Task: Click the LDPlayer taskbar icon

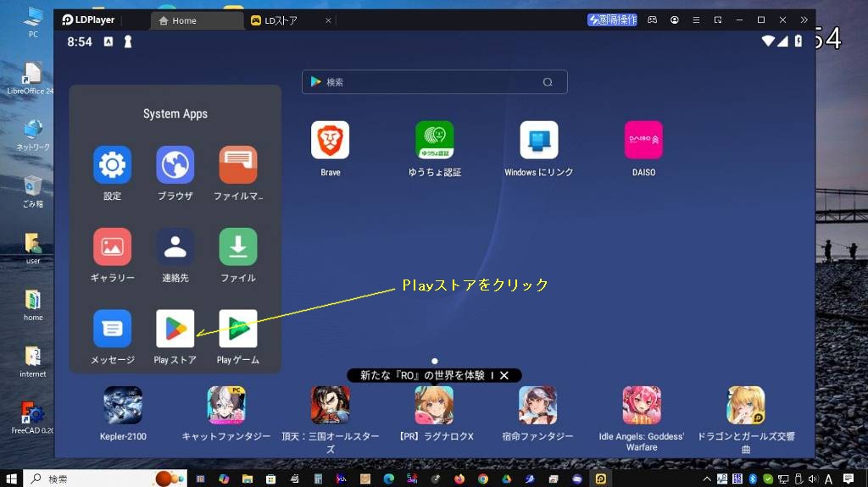Action: pyautogui.click(x=601, y=479)
